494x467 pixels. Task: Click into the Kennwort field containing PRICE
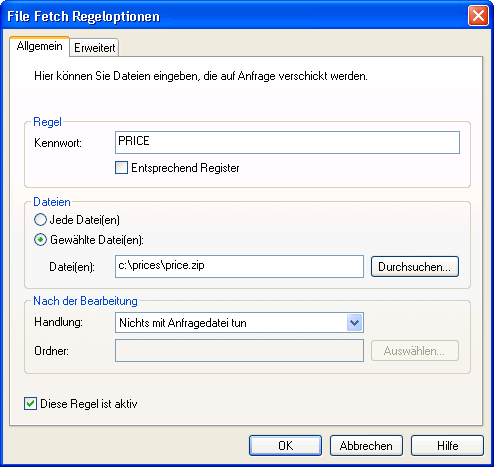287,142
